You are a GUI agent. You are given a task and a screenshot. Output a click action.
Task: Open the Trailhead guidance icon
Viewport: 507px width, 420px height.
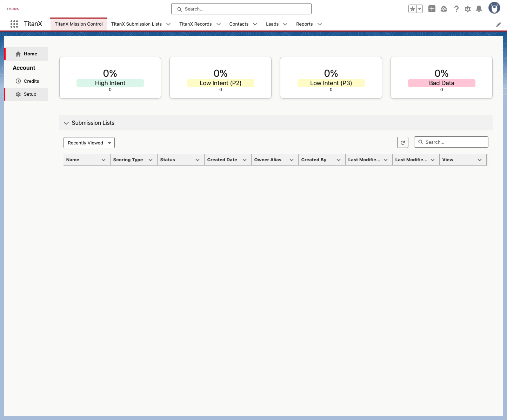coord(444,9)
